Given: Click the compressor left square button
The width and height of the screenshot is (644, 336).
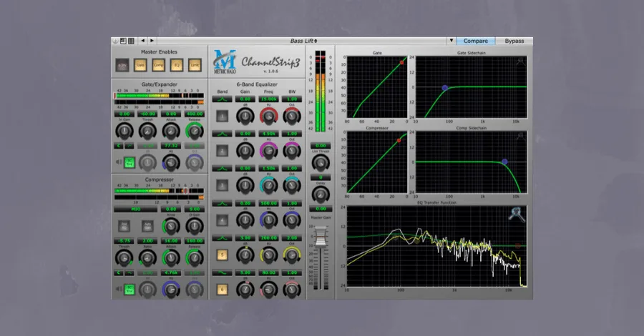Looking at the screenshot, I should point(124,226).
